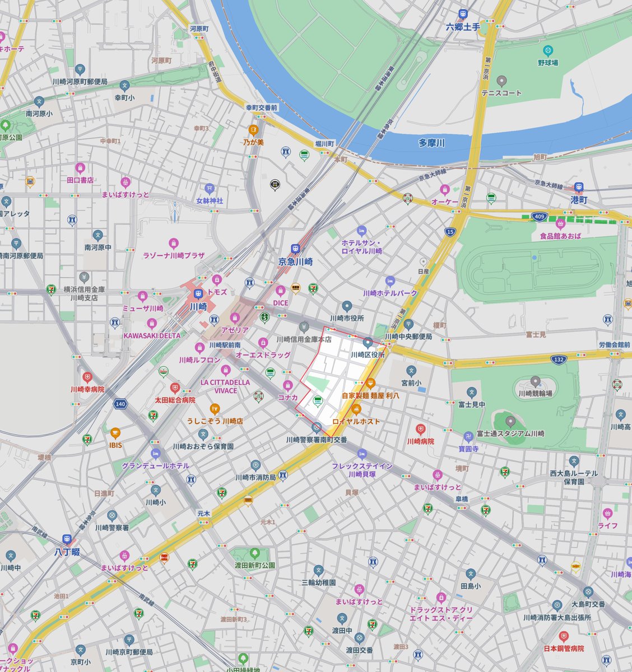The image size is (632, 672).
Task: Open the 川崎信用金庫本店 bank icon
Action: (304, 327)
